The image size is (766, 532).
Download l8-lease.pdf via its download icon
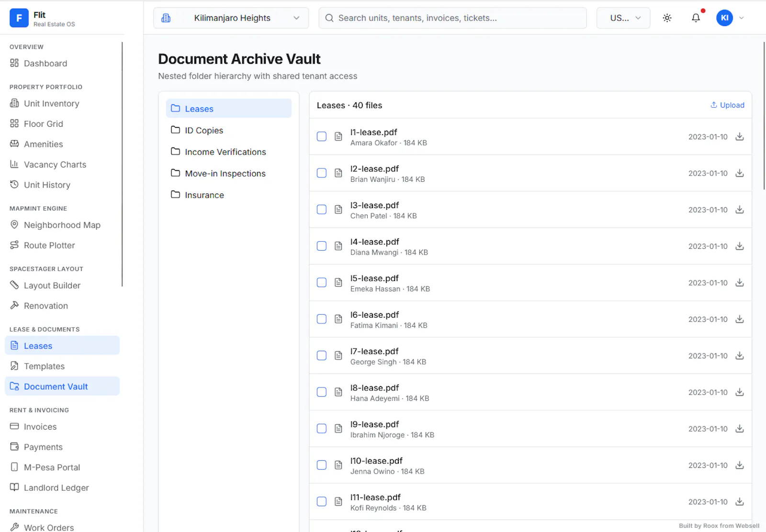(740, 392)
